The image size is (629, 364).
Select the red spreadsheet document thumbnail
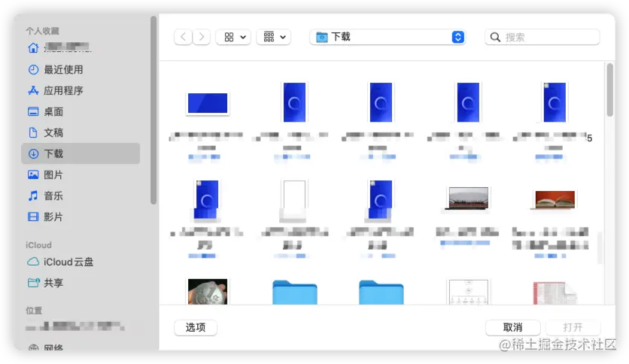(555, 293)
